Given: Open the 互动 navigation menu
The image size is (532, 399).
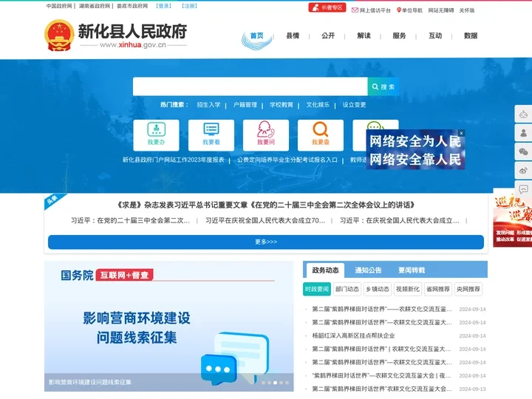Looking at the screenshot, I should coord(435,35).
